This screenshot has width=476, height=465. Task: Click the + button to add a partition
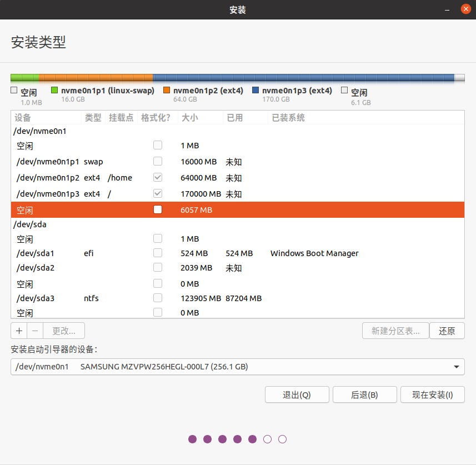coord(18,331)
